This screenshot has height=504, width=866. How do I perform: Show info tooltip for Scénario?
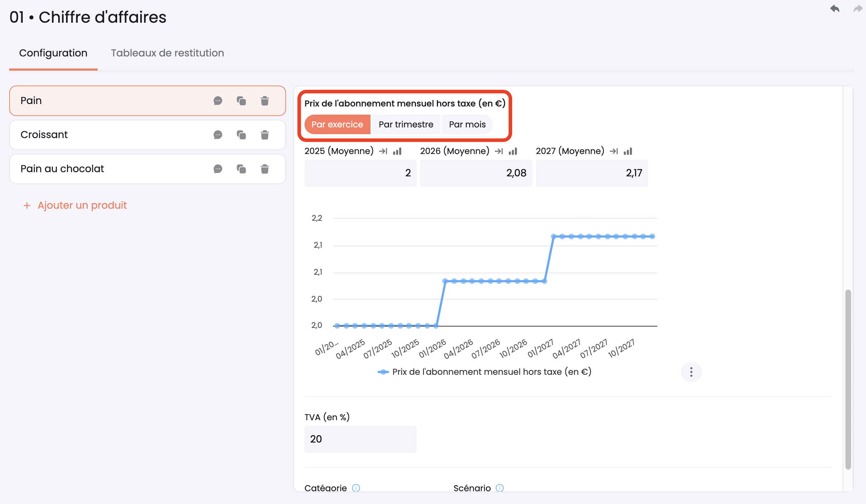[x=500, y=488]
